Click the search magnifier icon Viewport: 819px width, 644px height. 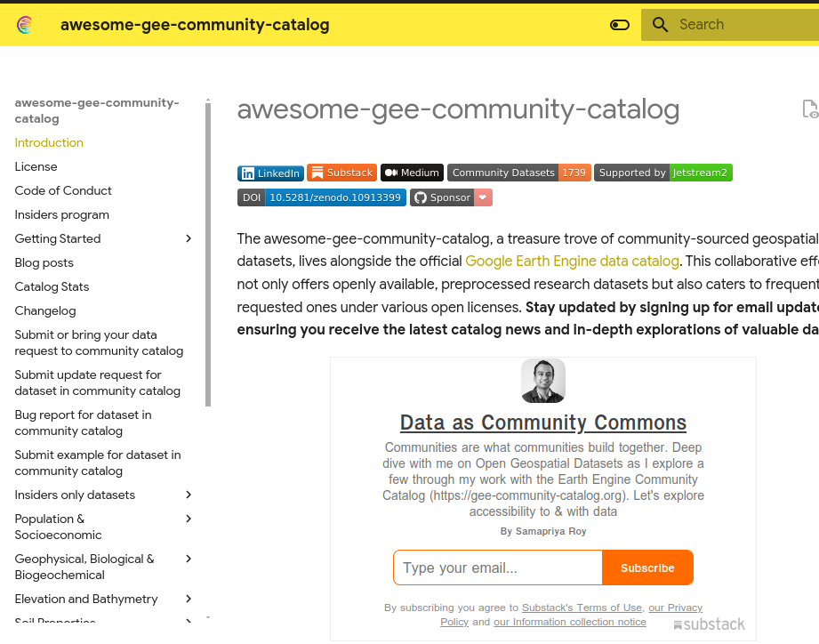660,25
